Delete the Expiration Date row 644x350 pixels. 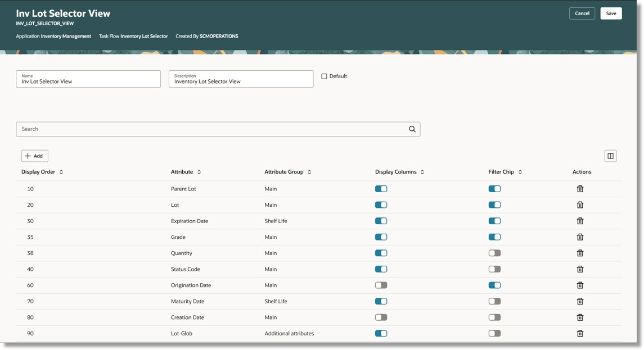pos(580,221)
